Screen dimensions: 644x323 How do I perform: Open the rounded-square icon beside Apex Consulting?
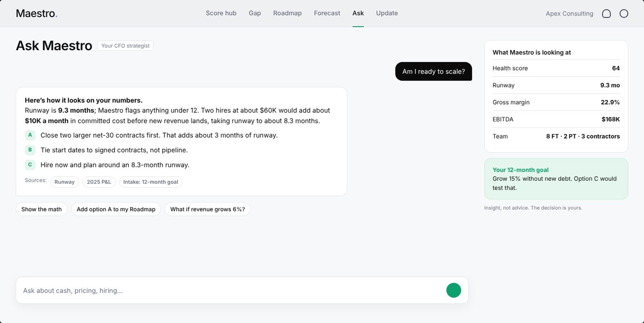tap(606, 14)
